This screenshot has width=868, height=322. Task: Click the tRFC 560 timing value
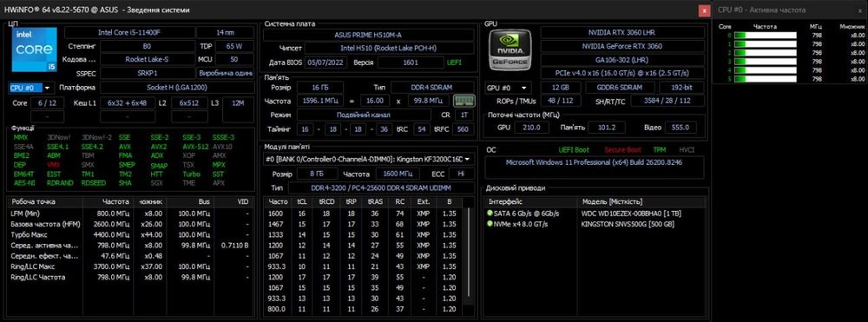point(464,129)
